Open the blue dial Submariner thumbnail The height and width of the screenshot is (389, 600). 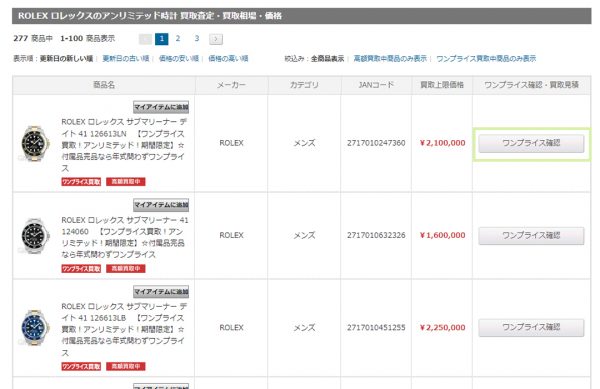coord(35,328)
